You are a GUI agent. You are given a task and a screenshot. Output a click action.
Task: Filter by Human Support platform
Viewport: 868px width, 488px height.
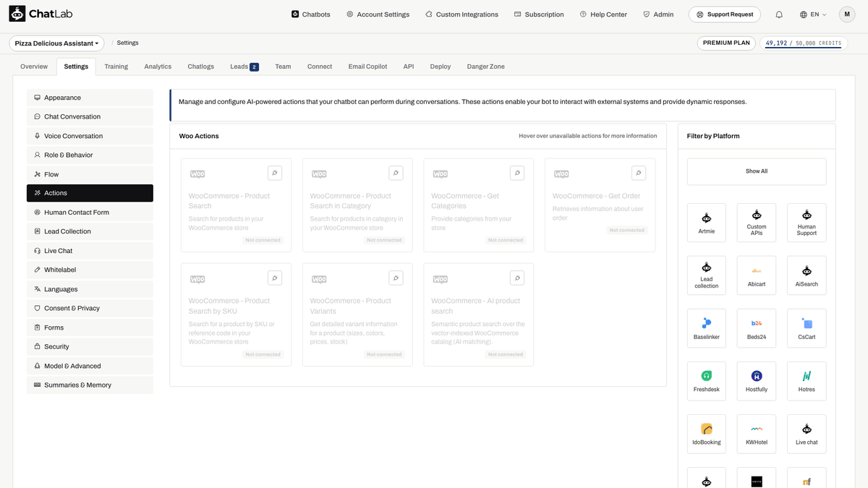click(807, 223)
